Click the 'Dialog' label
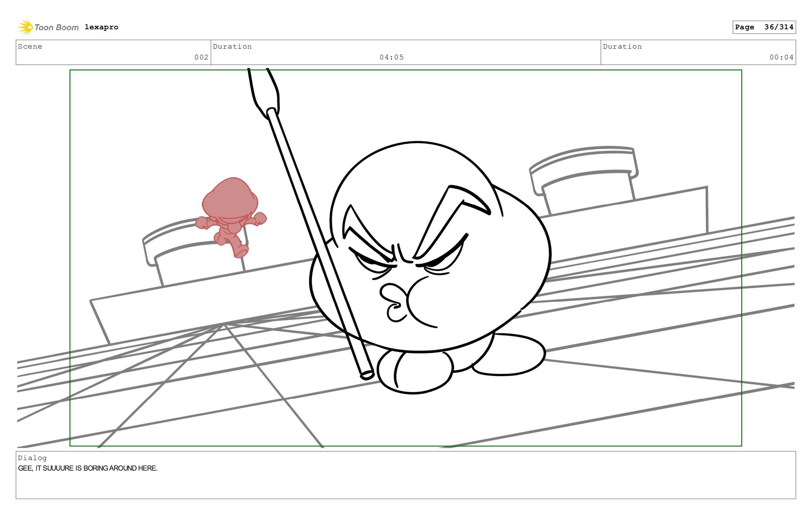The height and width of the screenshot is (524, 812). tap(32, 458)
